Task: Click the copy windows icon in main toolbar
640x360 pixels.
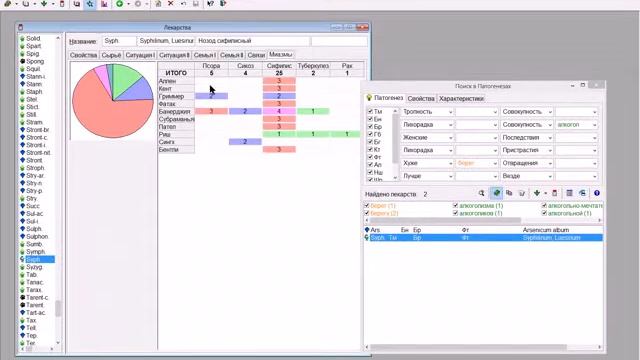Action: [77, 4]
